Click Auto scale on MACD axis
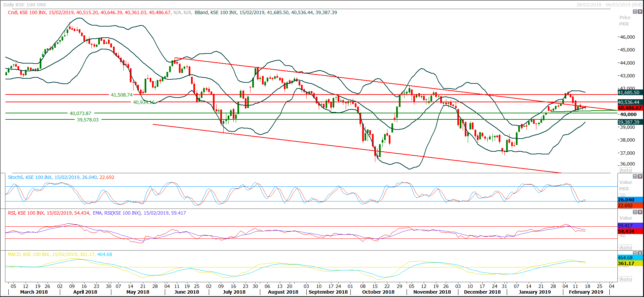This screenshot has width=644, height=297. [626, 279]
